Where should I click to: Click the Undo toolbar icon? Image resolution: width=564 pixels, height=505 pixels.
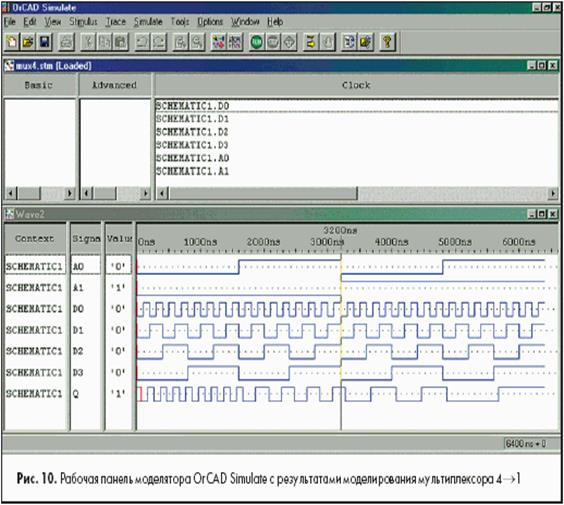click(142, 42)
